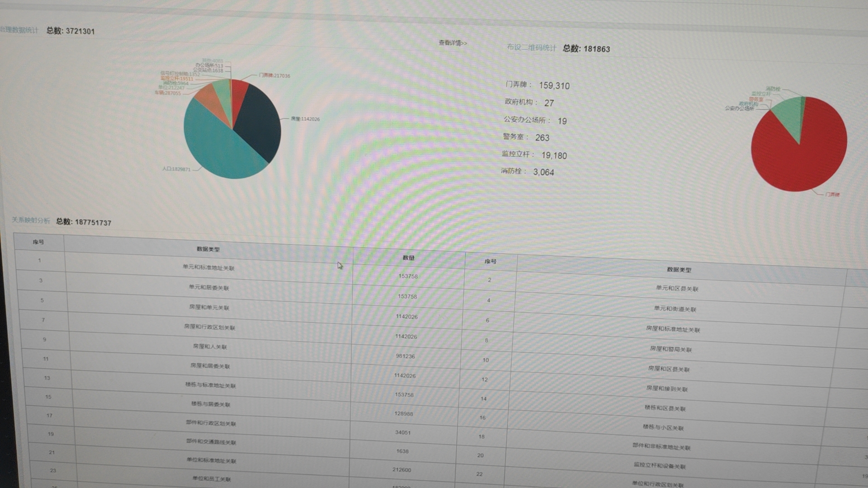Click the 人口:1829871 pie label
Screen dimensions: 868x488
pos(176,169)
